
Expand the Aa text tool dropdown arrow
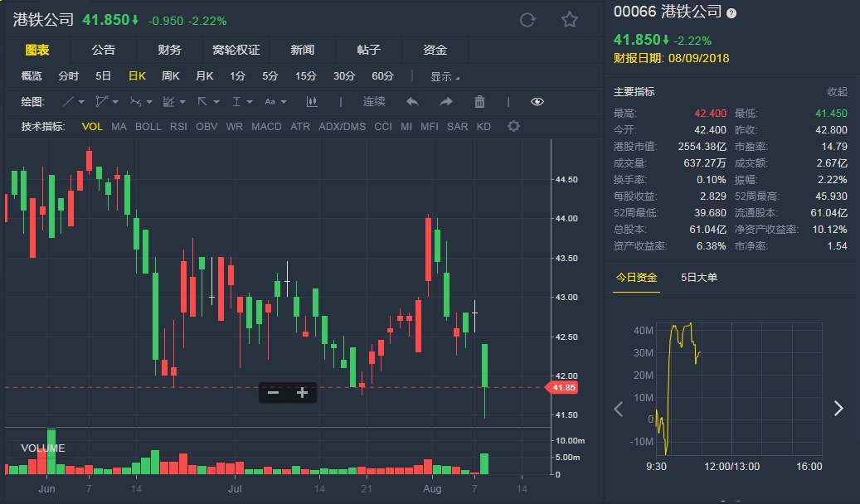pos(284,102)
